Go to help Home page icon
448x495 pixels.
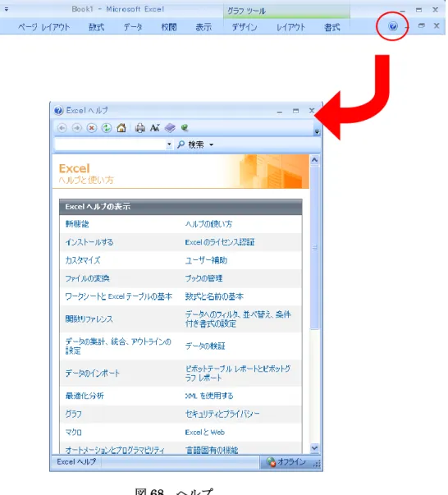pos(121,128)
